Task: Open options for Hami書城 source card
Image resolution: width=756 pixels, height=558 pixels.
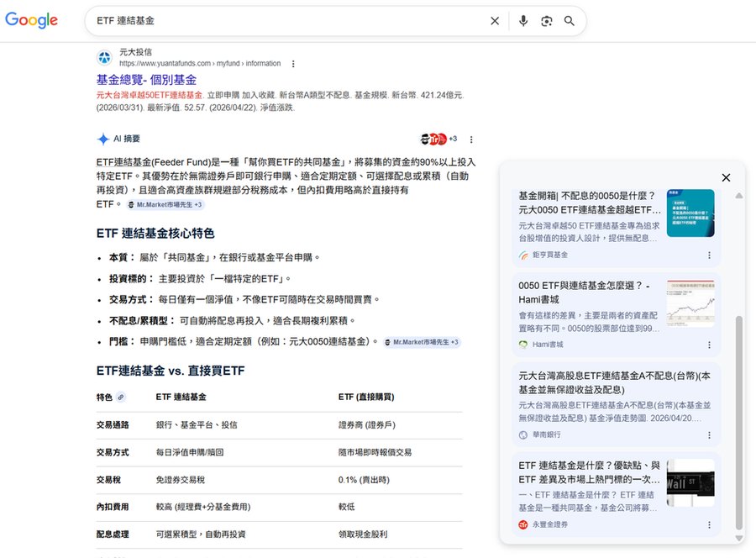Action: tap(709, 345)
